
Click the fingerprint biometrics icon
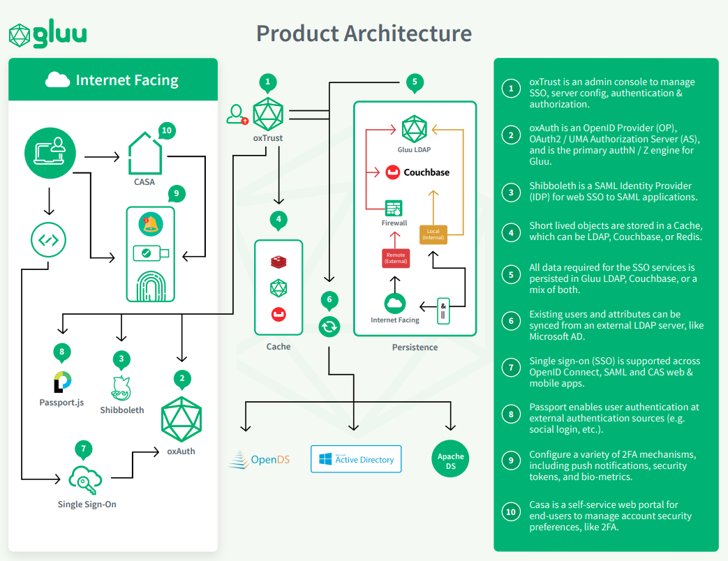(x=151, y=283)
